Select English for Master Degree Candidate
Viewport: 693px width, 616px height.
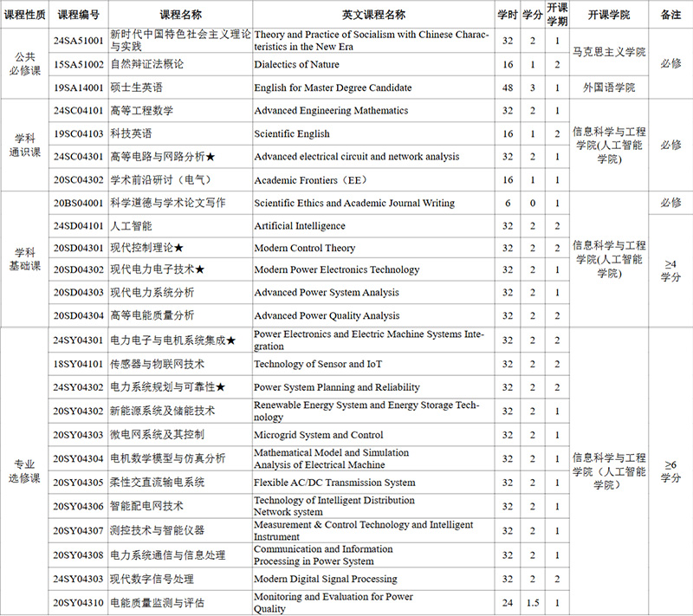coord(333,88)
